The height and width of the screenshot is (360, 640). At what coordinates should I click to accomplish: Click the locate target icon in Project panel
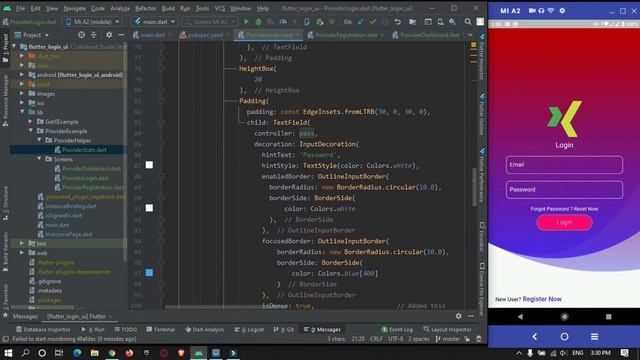pos(82,35)
